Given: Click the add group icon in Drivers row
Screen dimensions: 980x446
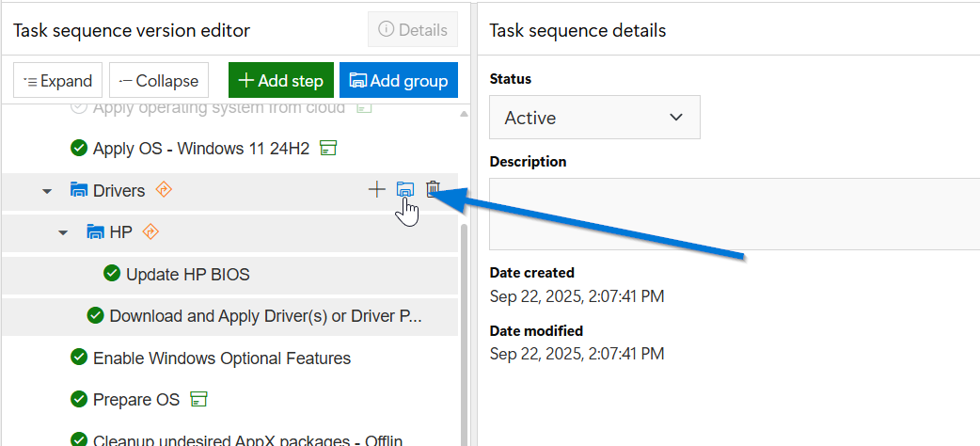Looking at the screenshot, I should pos(404,190).
